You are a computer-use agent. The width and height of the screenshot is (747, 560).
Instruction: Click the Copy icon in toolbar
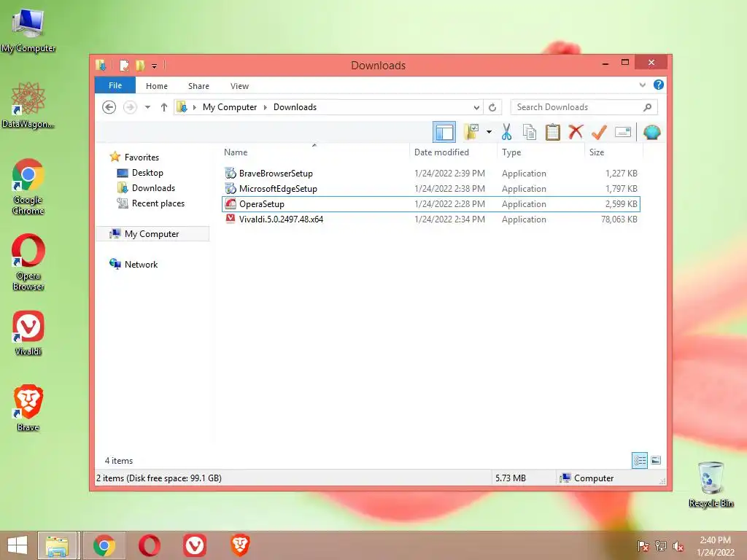click(x=530, y=132)
